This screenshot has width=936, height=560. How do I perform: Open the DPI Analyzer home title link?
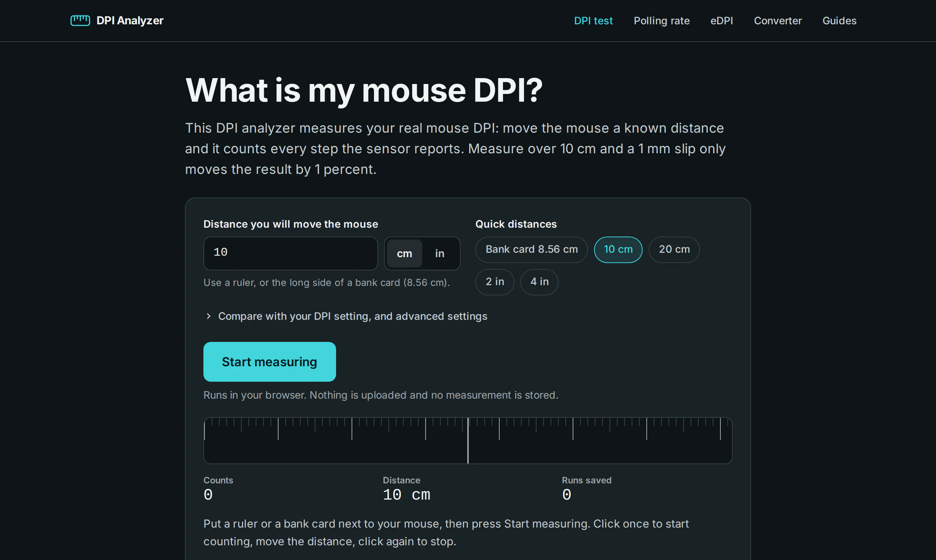pos(130,20)
